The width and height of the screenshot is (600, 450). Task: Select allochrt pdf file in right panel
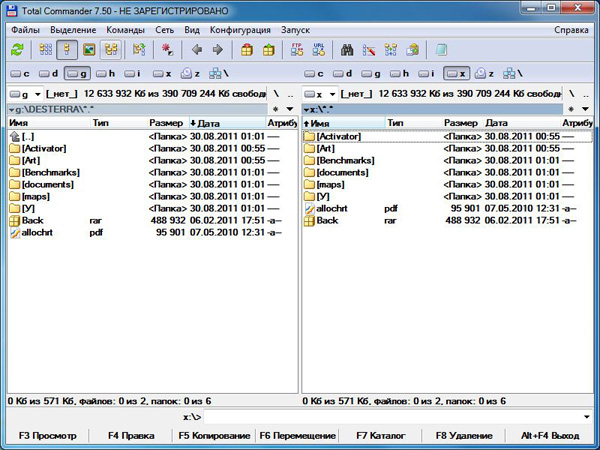[x=447, y=209]
